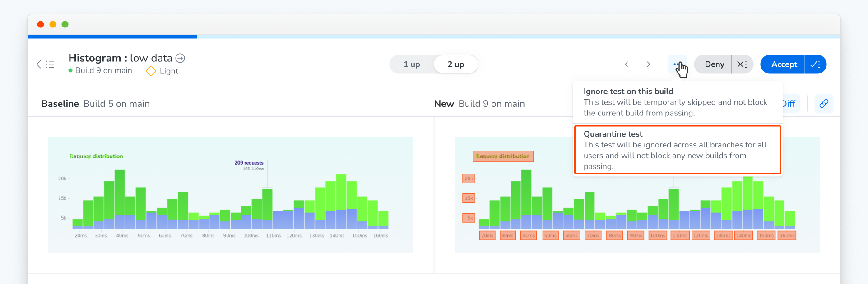Click the red close window dot

(x=41, y=24)
